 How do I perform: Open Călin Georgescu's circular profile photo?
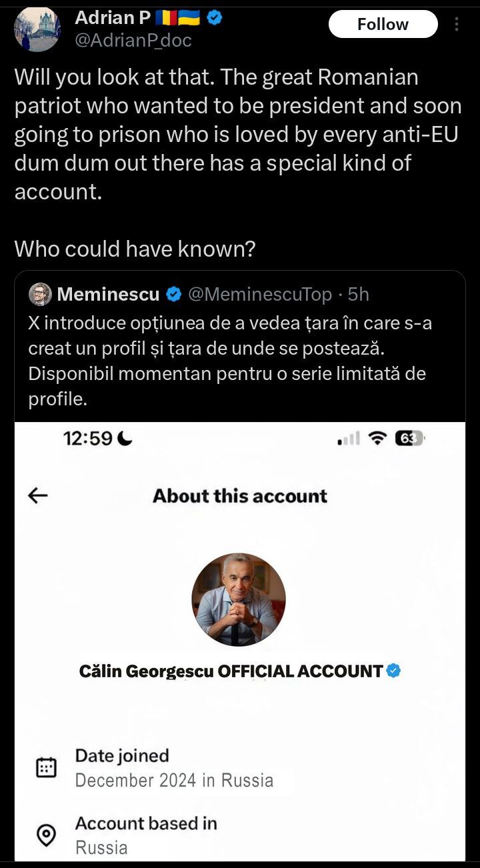[239, 599]
